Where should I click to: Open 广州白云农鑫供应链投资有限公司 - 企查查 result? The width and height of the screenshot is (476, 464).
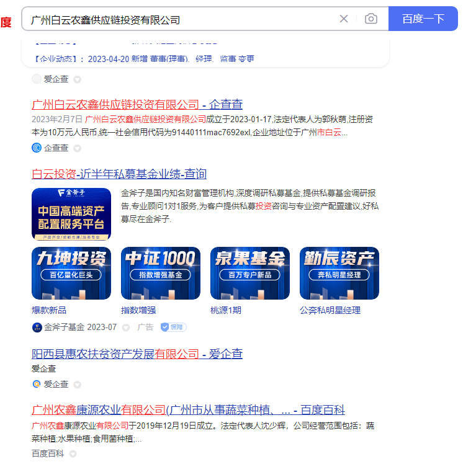(x=137, y=105)
